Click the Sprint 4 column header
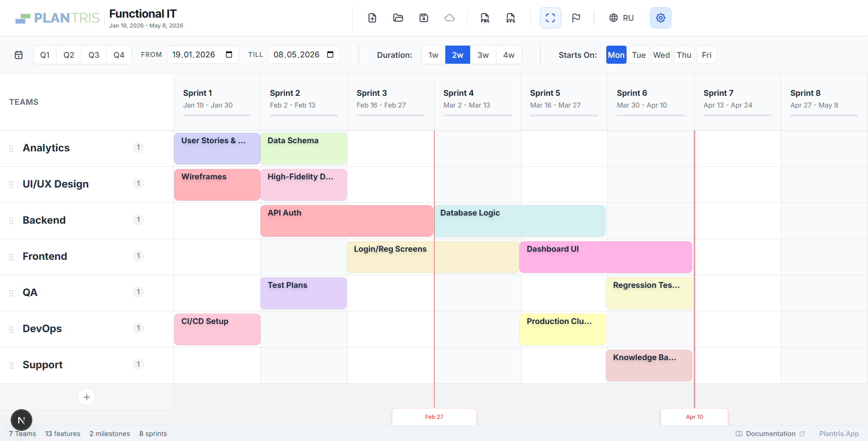The width and height of the screenshot is (868, 441). tap(477, 102)
